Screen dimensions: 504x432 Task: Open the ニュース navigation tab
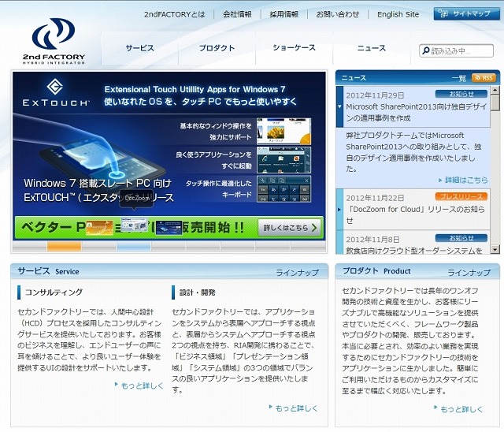coord(372,48)
